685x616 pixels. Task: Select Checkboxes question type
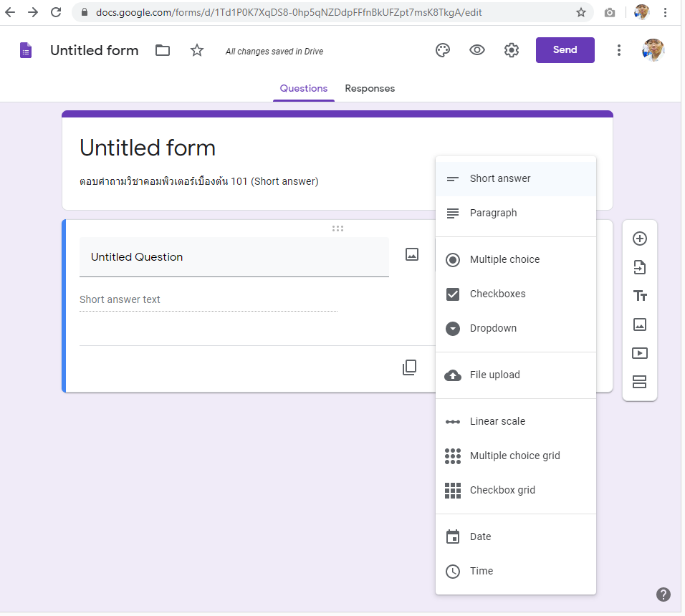(x=497, y=294)
